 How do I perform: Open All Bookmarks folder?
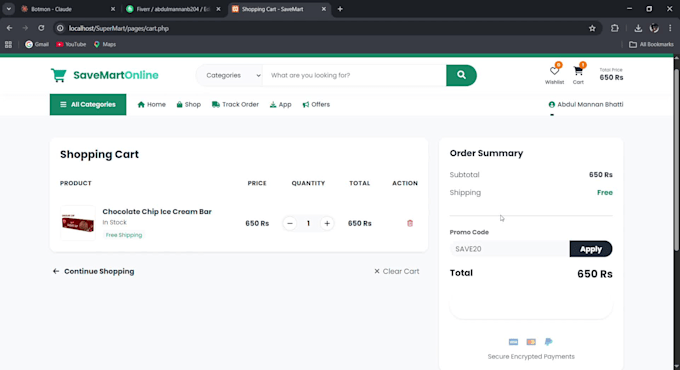pyautogui.click(x=651, y=44)
